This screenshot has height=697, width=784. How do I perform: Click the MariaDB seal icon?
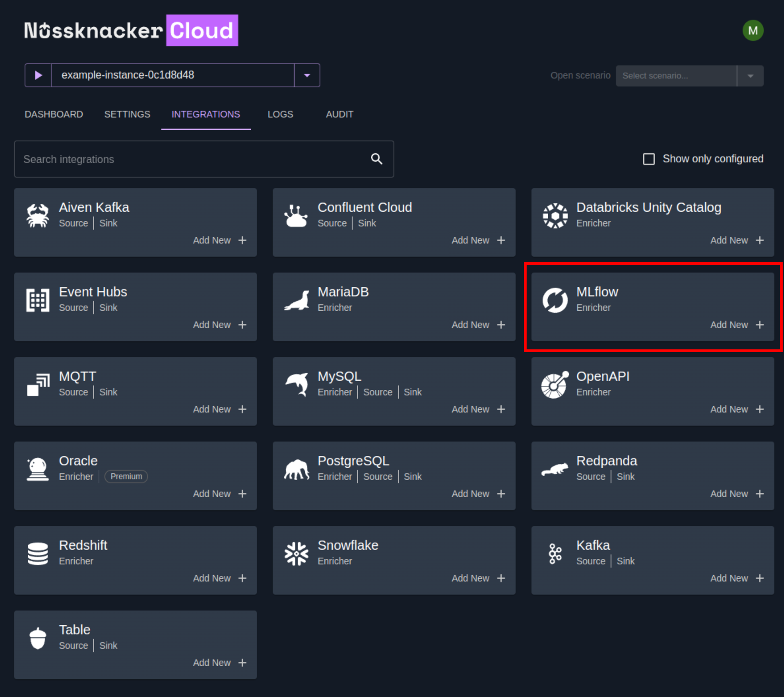(x=297, y=301)
